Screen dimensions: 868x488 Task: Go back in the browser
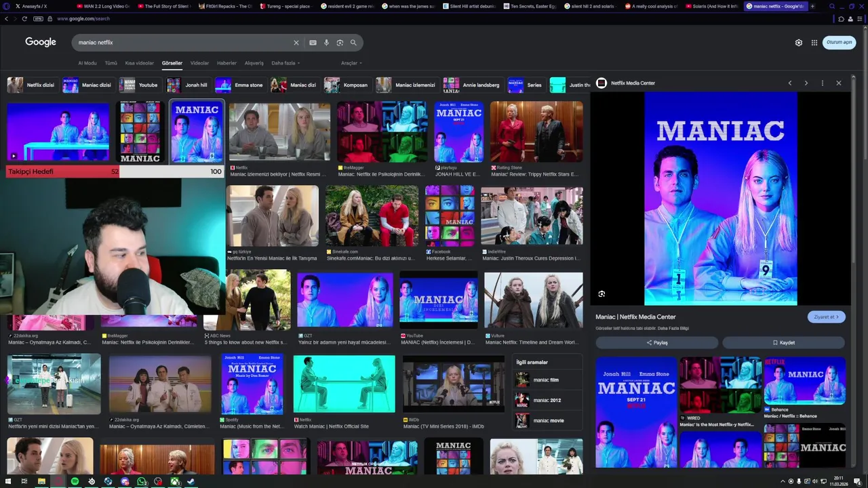click(7, 18)
